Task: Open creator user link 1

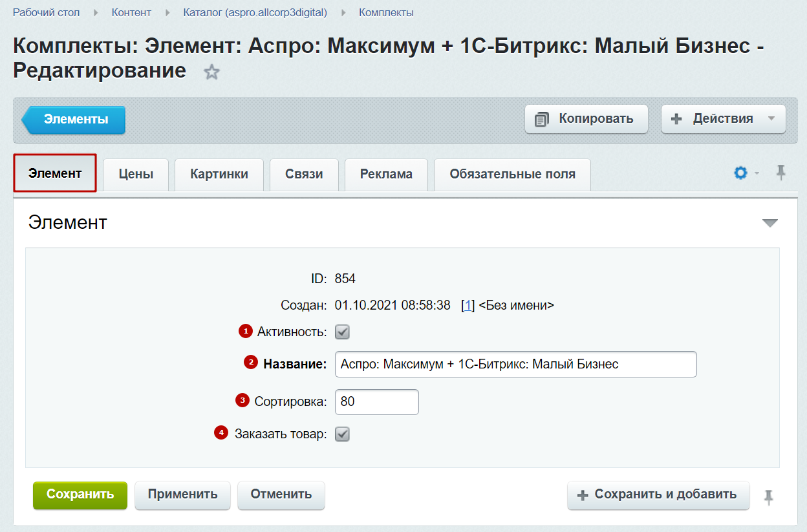Action: pos(468,306)
